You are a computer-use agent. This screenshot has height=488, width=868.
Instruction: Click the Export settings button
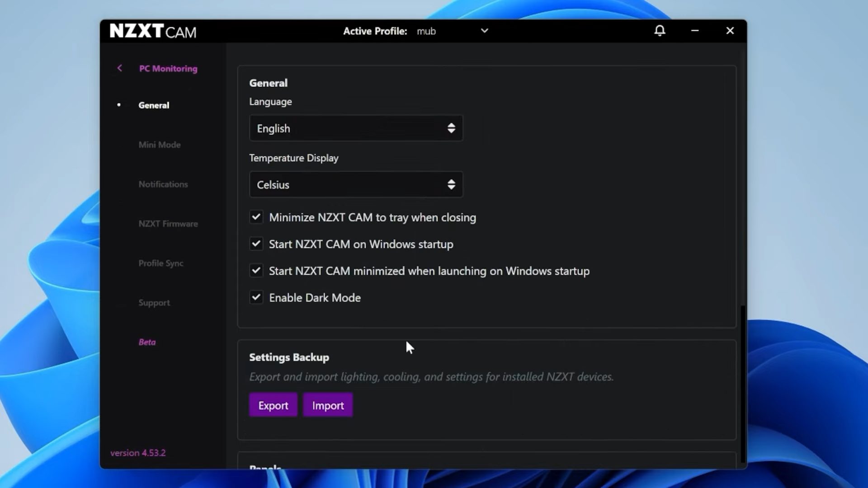[x=273, y=405]
